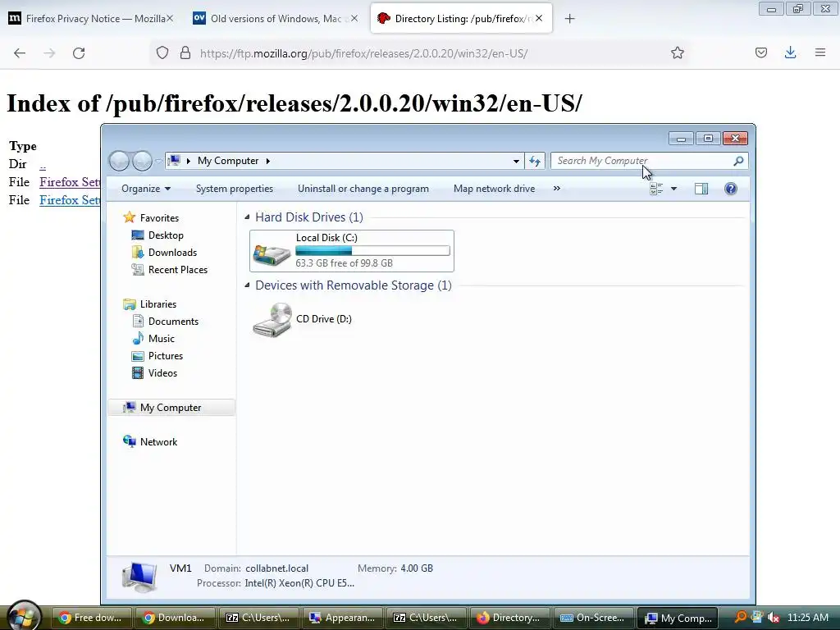Open Firefox tracking protection shield icon
Image resolution: width=840 pixels, height=630 pixels.
(x=162, y=53)
